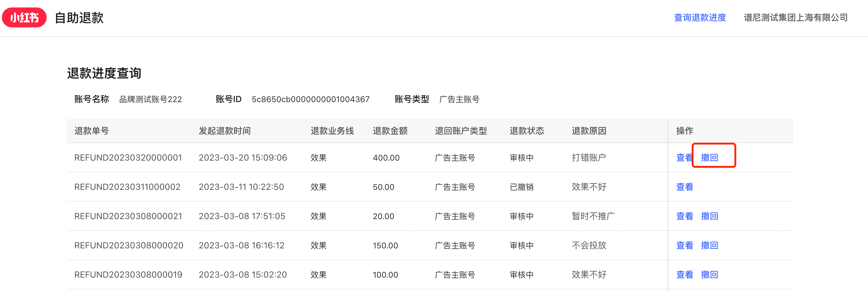Click refund amount 100.00
This screenshot has width=868, height=291.
386,275
